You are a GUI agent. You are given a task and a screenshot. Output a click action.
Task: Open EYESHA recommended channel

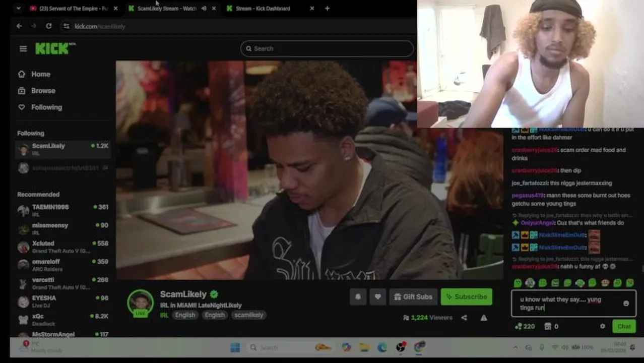click(63, 301)
